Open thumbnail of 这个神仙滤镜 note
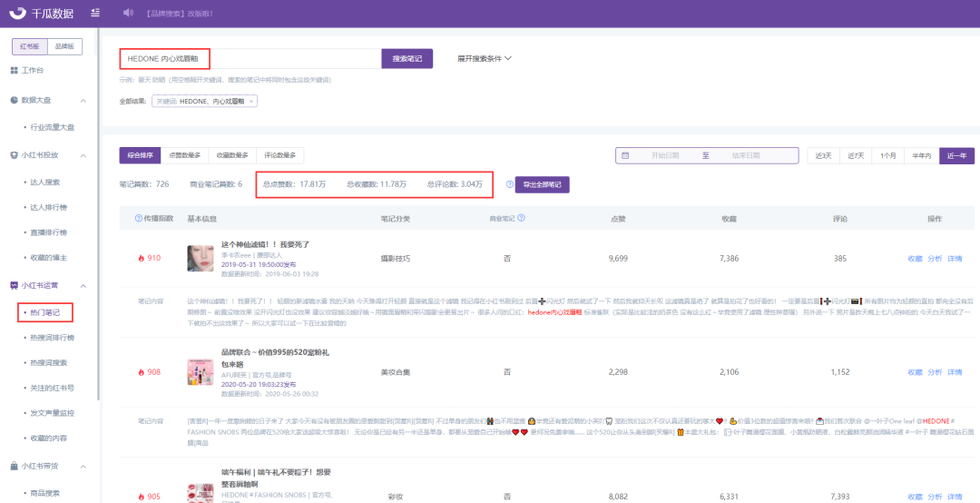Screen dimensions: 980x503 point(201,258)
